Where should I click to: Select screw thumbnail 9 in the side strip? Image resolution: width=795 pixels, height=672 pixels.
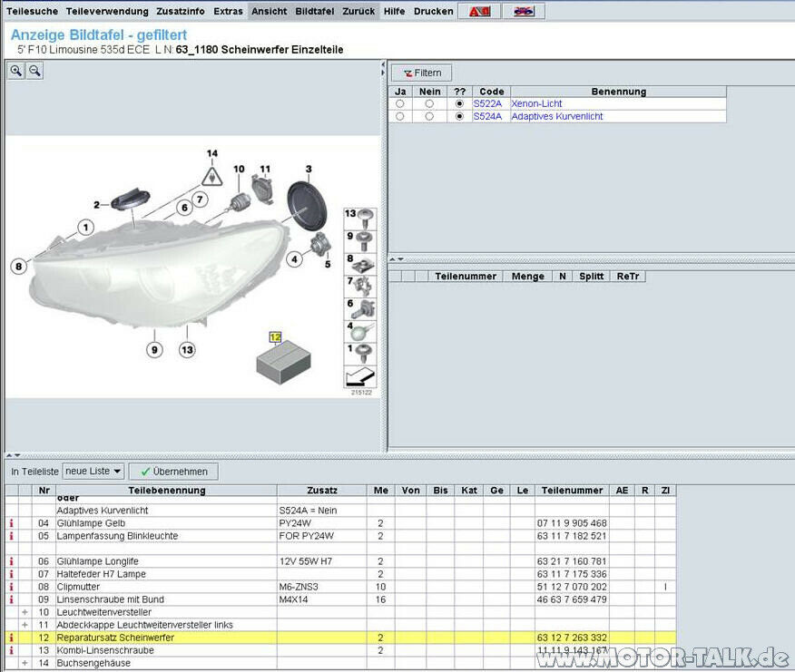click(360, 242)
